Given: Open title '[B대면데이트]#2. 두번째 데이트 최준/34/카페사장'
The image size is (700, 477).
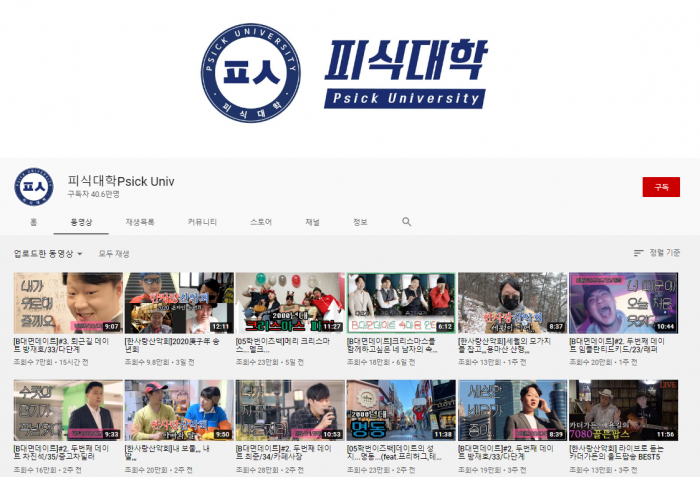Looking at the screenshot, I should 284,452.
